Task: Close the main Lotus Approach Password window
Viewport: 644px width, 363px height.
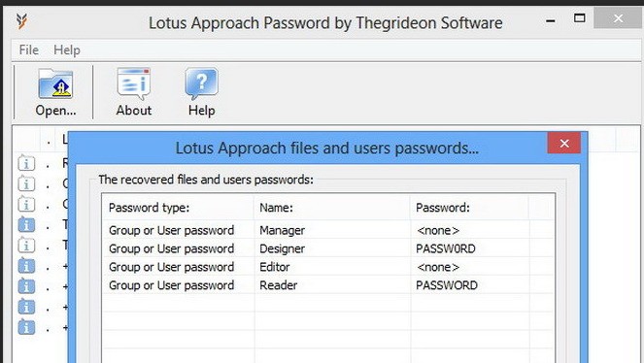Action: click(618, 18)
